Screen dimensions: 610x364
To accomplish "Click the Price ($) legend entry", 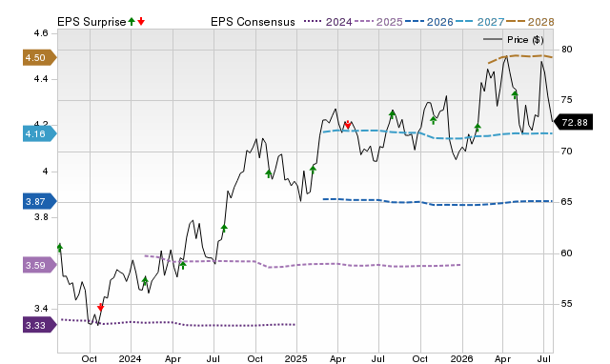I will [514, 40].
